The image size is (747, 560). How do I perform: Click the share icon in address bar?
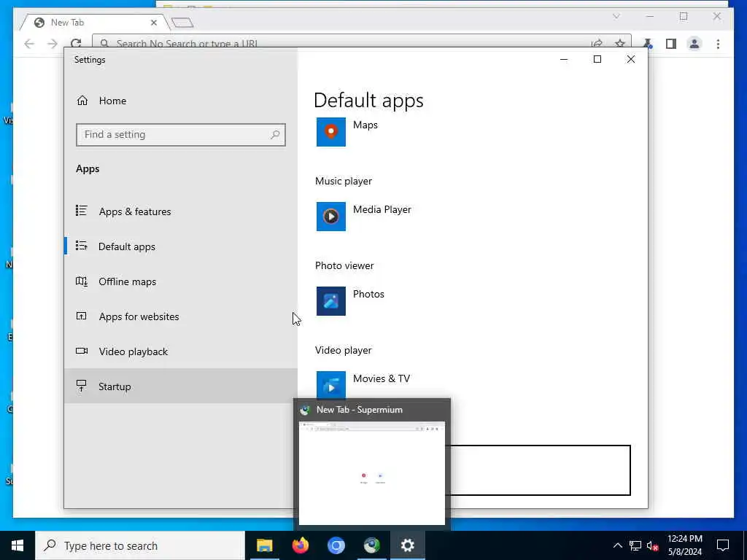tap(597, 44)
